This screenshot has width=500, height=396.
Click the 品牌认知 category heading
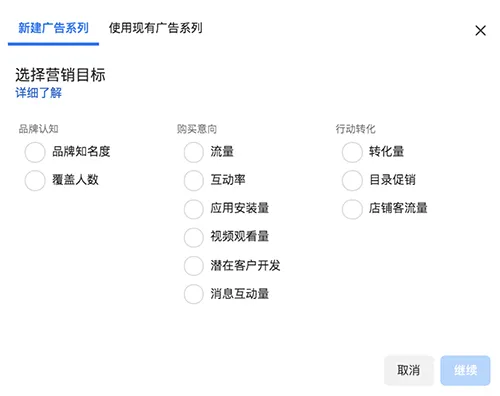coord(38,129)
